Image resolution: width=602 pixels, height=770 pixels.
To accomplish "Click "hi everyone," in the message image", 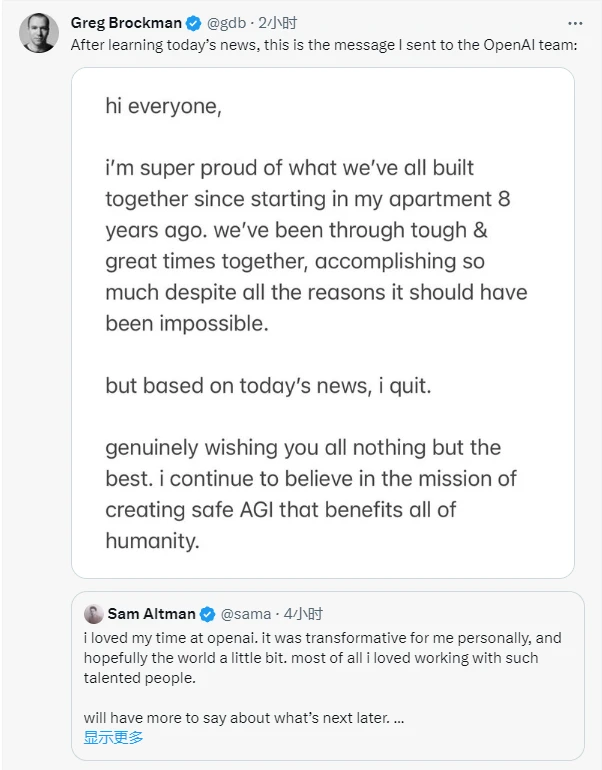I will [163, 106].
